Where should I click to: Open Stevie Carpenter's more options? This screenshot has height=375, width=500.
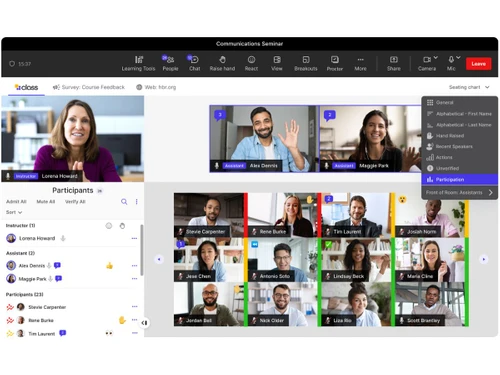(x=134, y=307)
